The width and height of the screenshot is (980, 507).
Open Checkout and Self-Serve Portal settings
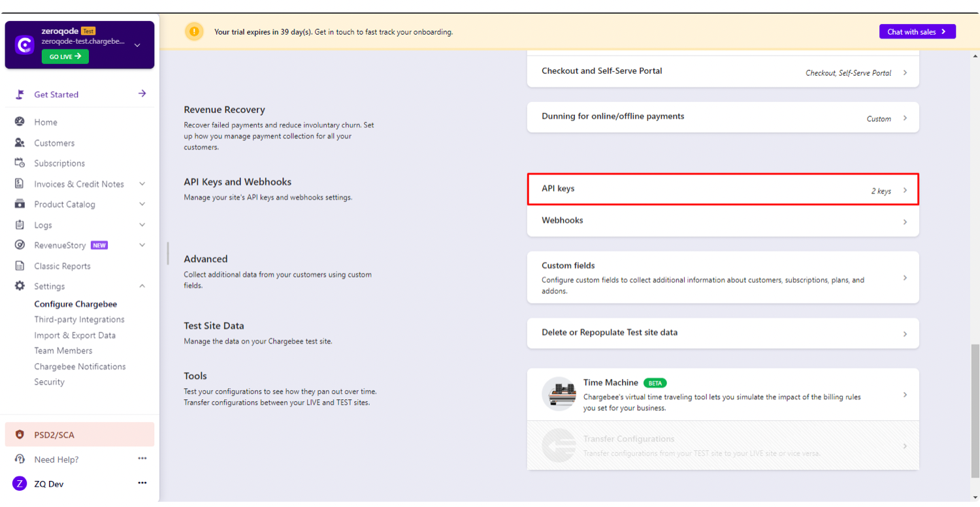[x=723, y=72]
